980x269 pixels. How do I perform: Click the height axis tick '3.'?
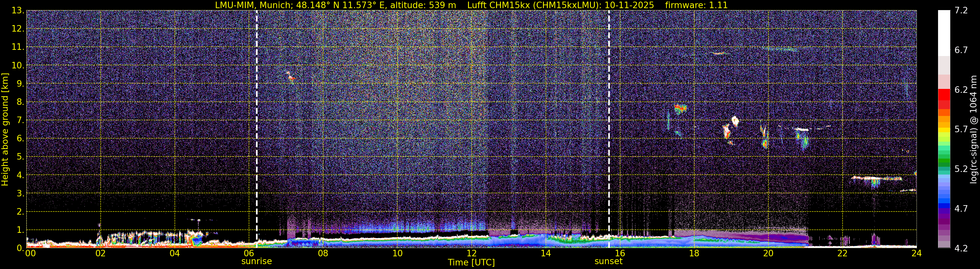click(x=20, y=193)
